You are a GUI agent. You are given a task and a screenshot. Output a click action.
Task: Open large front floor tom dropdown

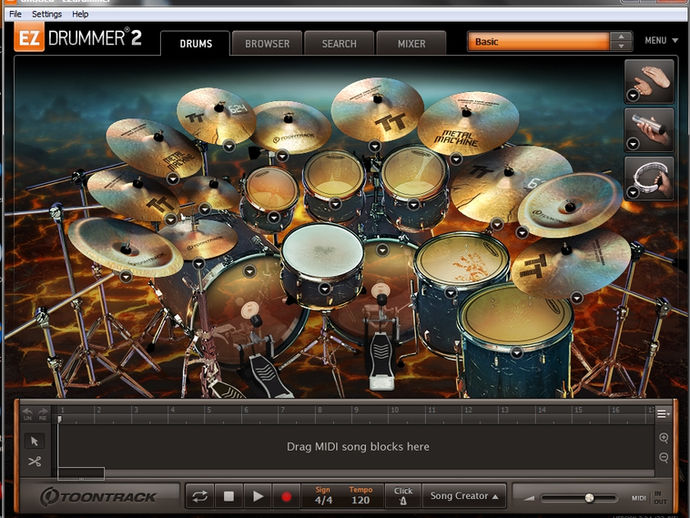pyautogui.click(x=517, y=353)
